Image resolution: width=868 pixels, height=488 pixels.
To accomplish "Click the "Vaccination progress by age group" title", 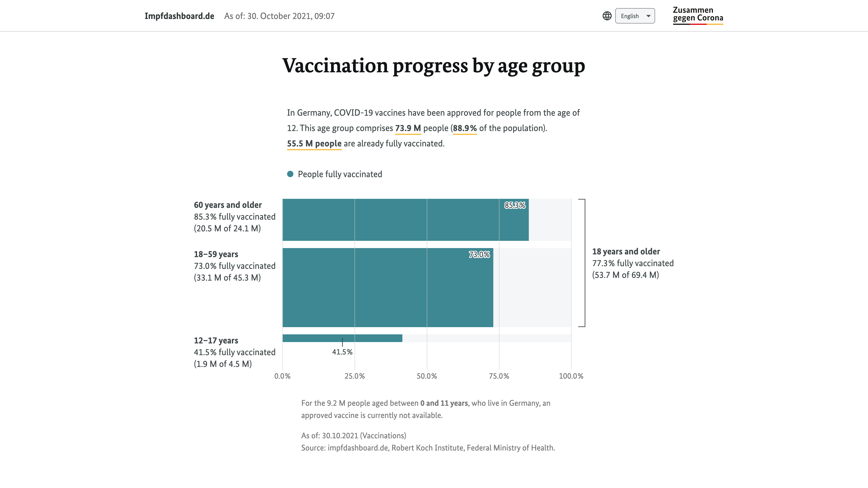I will point(434,65).
